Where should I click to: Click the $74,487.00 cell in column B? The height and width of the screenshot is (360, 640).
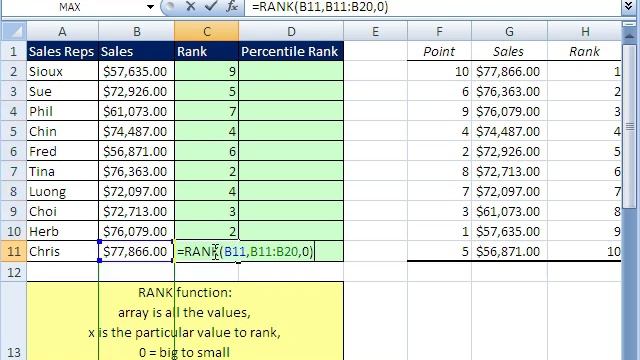coord(136,131)
